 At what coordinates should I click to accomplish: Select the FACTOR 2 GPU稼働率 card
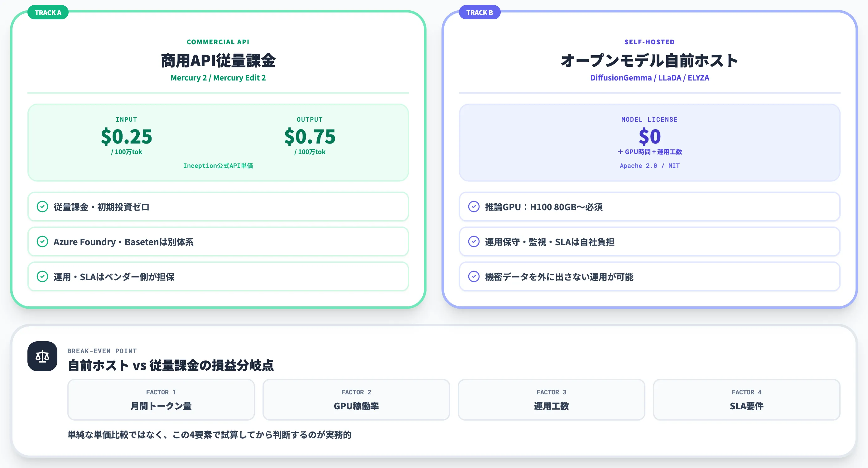(x=356, y=400)
